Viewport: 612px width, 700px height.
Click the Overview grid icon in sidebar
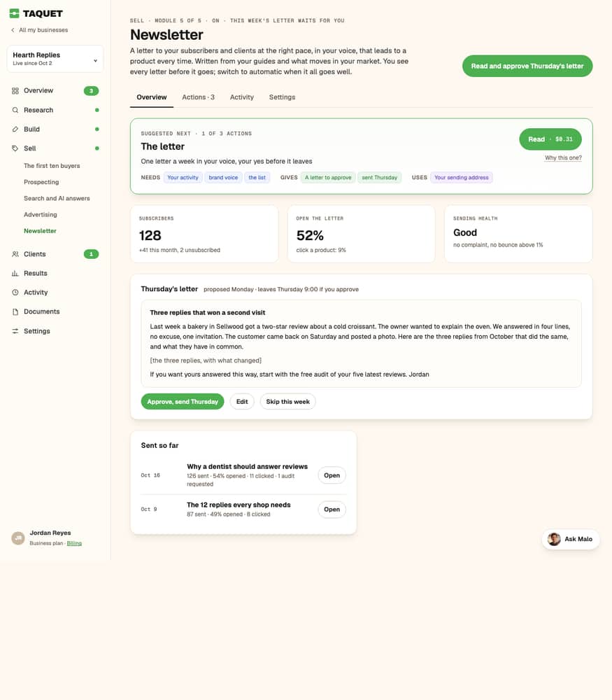click(15, 90)
